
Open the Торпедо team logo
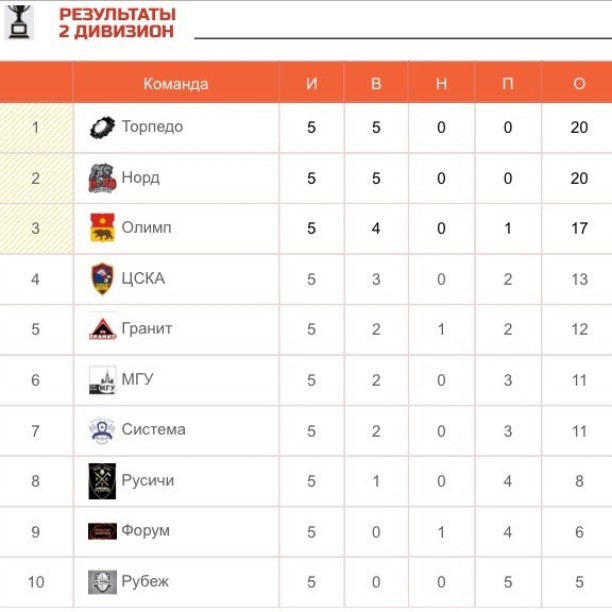click(102, 128)
